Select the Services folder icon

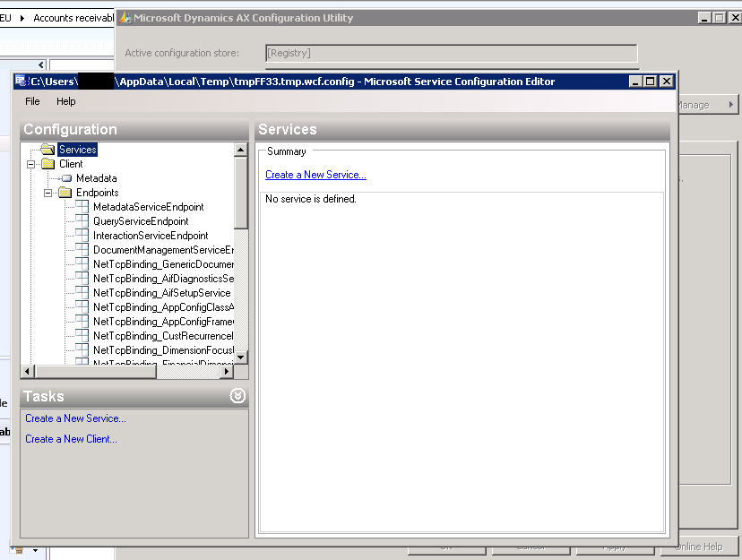(48, 151)
